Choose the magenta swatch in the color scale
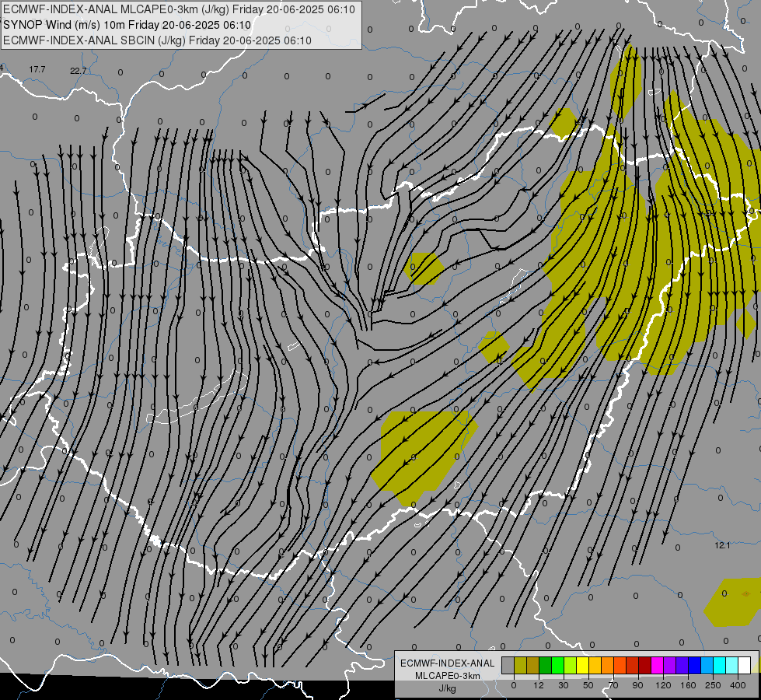 tap(657, 665)
